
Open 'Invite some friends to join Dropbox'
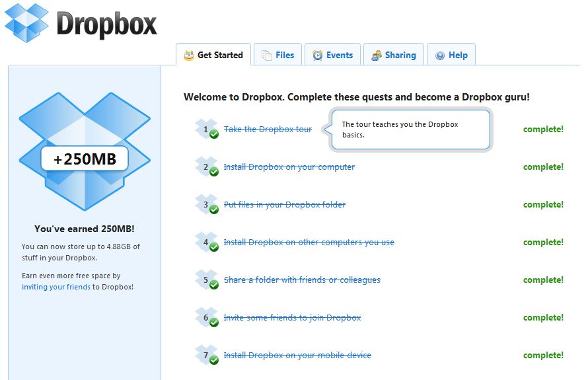pos(293,318)
